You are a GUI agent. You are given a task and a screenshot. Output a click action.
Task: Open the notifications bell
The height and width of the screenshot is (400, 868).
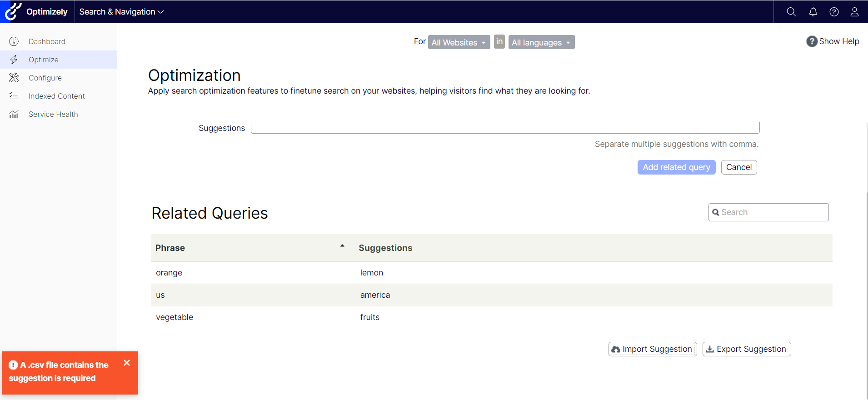(813, 12)
